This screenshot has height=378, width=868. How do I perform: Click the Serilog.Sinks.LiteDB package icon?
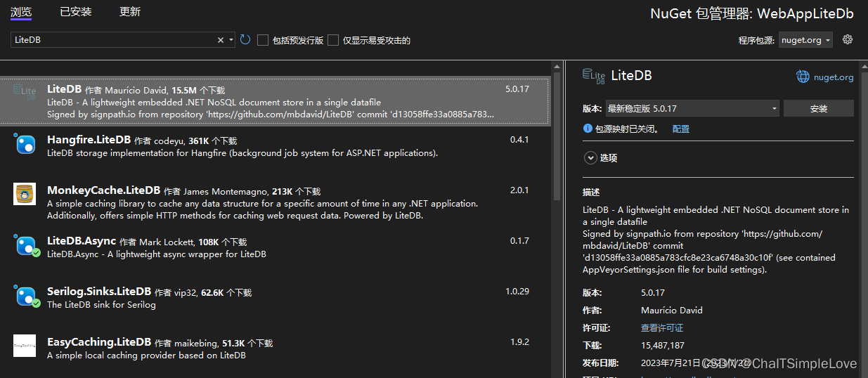26,296
